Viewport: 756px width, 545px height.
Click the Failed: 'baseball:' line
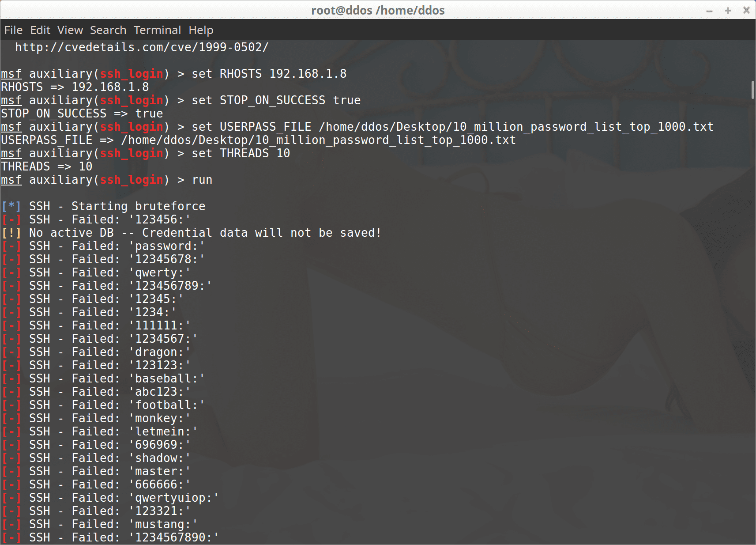click(103, 378)
